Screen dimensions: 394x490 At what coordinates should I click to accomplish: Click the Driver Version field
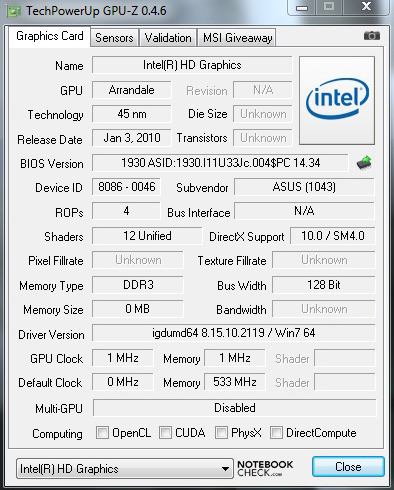pyautogui.click(x=234, y=333)
